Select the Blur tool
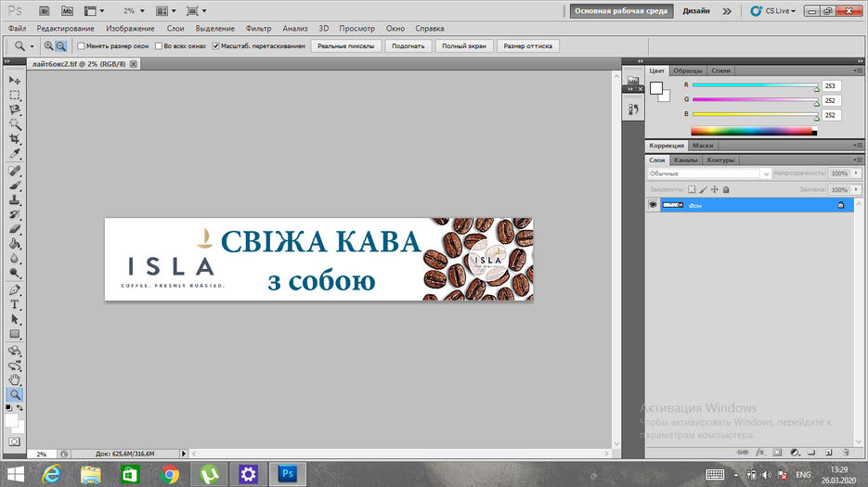The height and width of the screenshot is (487, 868). coord(15,258)
